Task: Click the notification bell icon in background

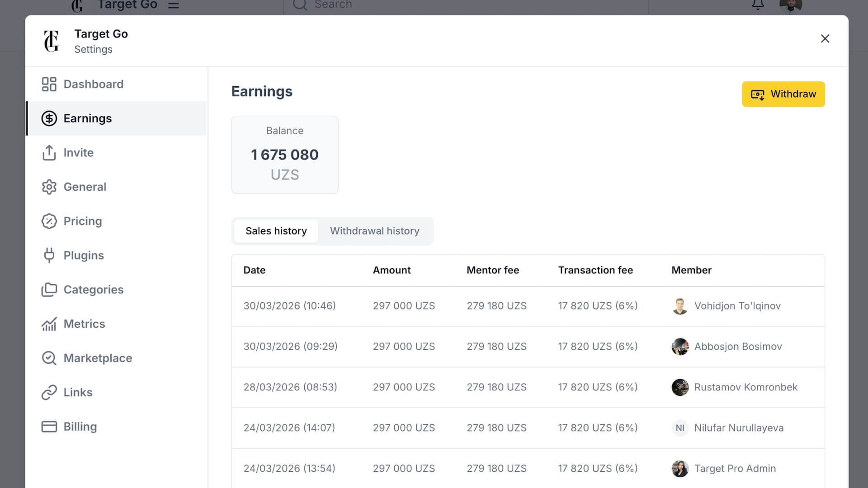Action: pyautogui.click(x=758, y=5)
